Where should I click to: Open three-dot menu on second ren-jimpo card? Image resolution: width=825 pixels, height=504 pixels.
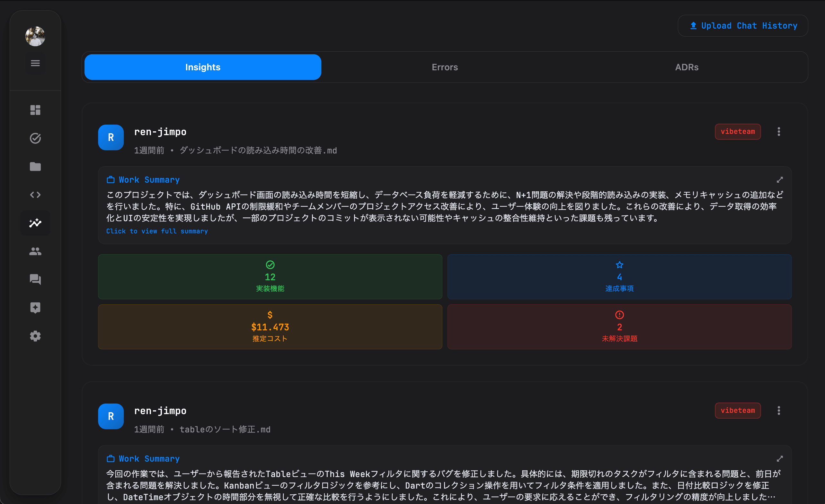click(779, 410)
